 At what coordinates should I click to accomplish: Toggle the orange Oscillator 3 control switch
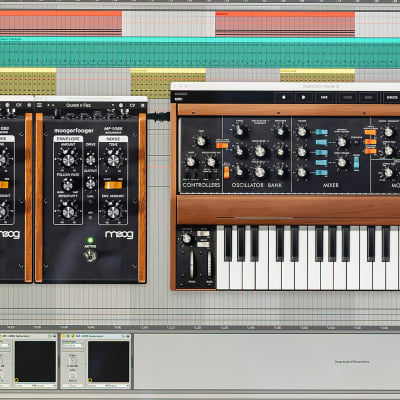[x=227, y=172]
